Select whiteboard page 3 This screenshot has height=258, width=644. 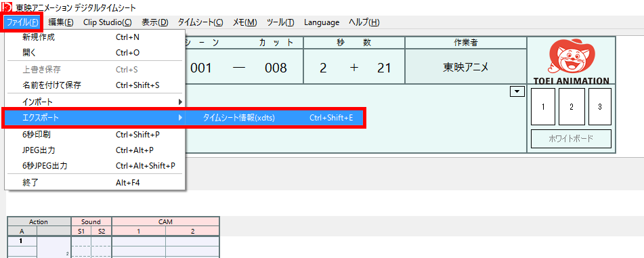pyautogui.click(x=599, y=107)
